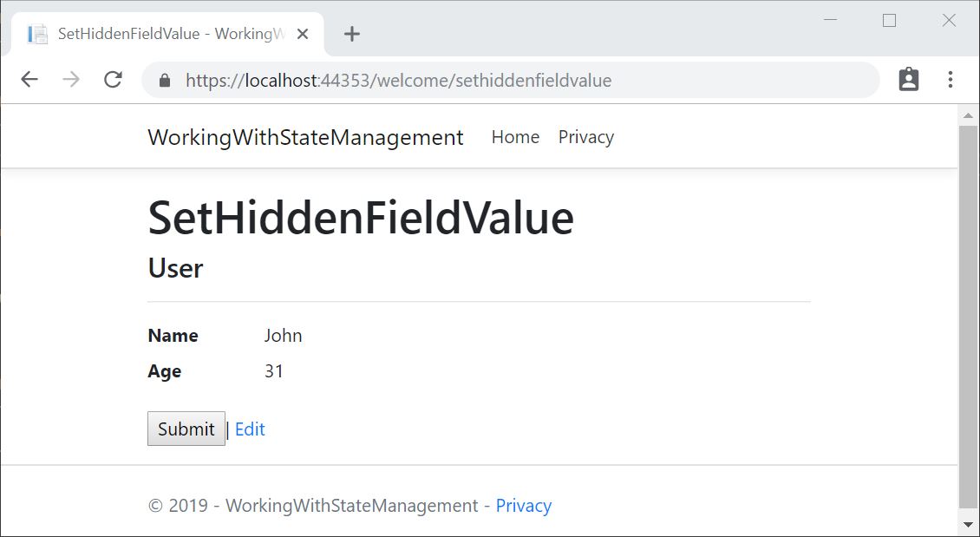This screenshot has width=980, height=537.
Task: Click the browser forward arrow
Action: tap(70, 78)
